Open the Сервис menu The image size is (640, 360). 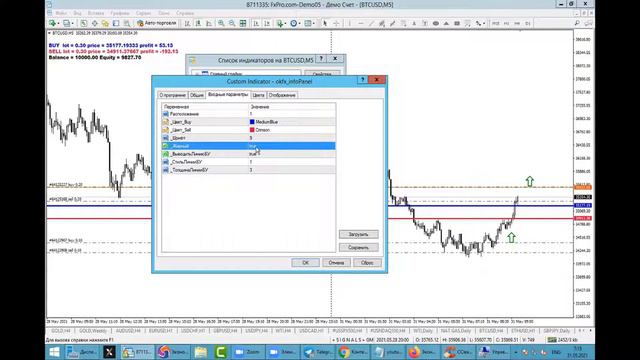[143, 13]
